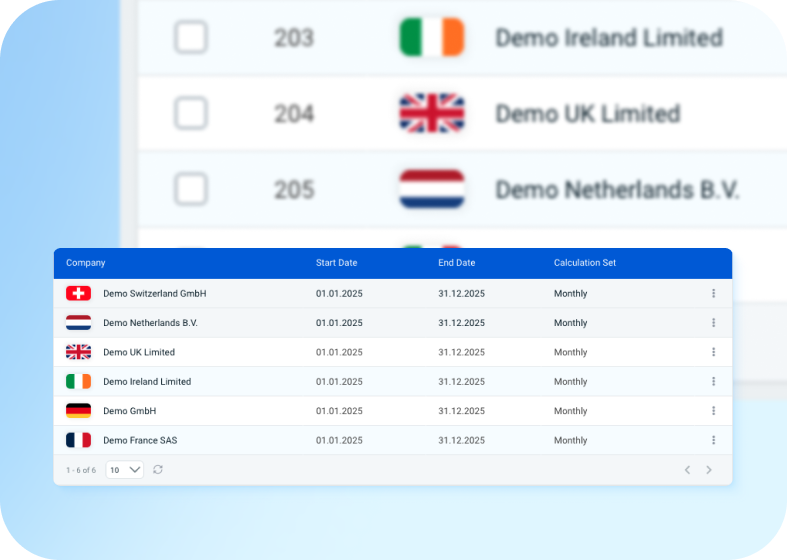Go to next page with right chevron
This screenshot has height=560, width=787.
pos(709,470)
